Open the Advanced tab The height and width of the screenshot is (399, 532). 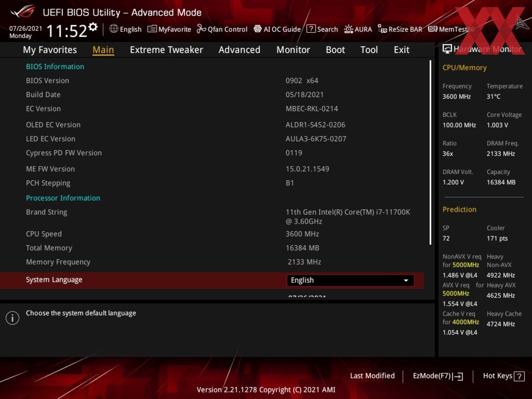(239, 50)
